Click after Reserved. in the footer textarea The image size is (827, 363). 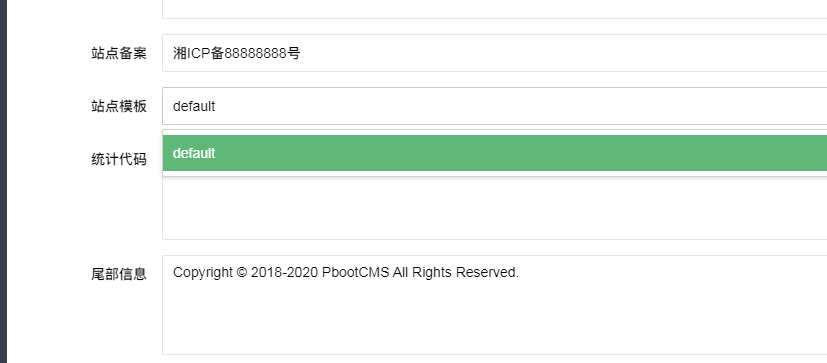coord(521,273)
